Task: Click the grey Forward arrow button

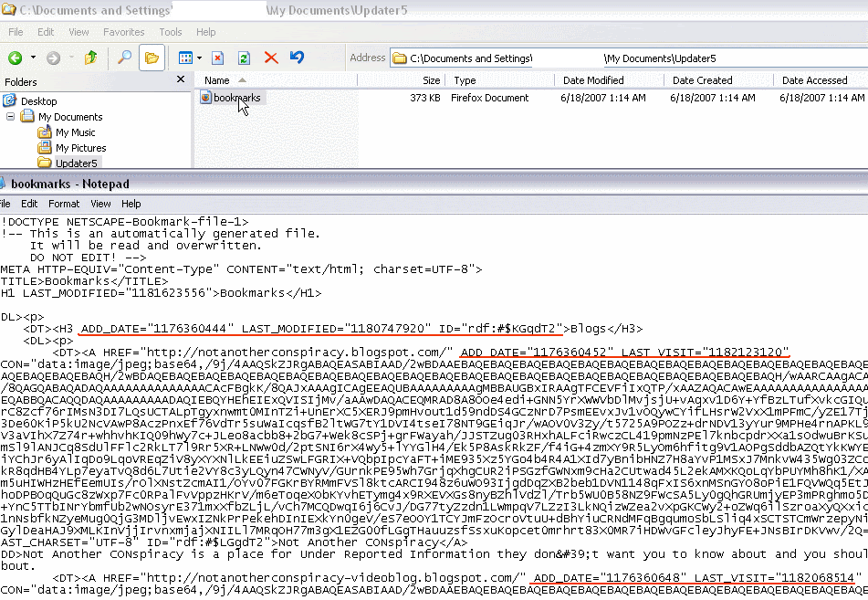Action: 53,58
